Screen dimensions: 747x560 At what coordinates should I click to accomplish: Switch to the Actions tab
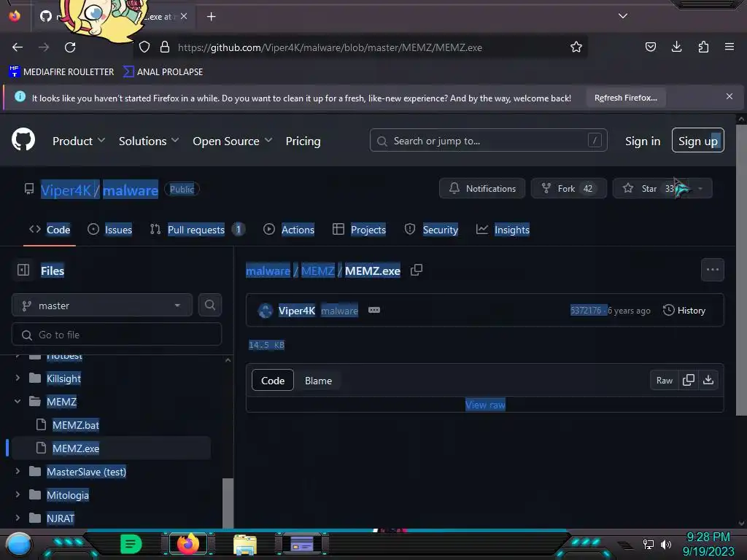click(289, 230)
